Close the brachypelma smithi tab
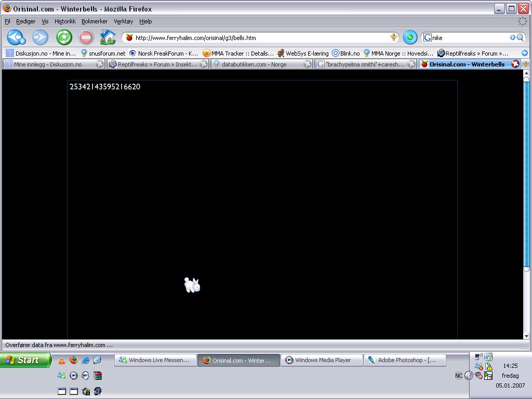Viewport: 532px width, 399px height. [x=411, y=64]
